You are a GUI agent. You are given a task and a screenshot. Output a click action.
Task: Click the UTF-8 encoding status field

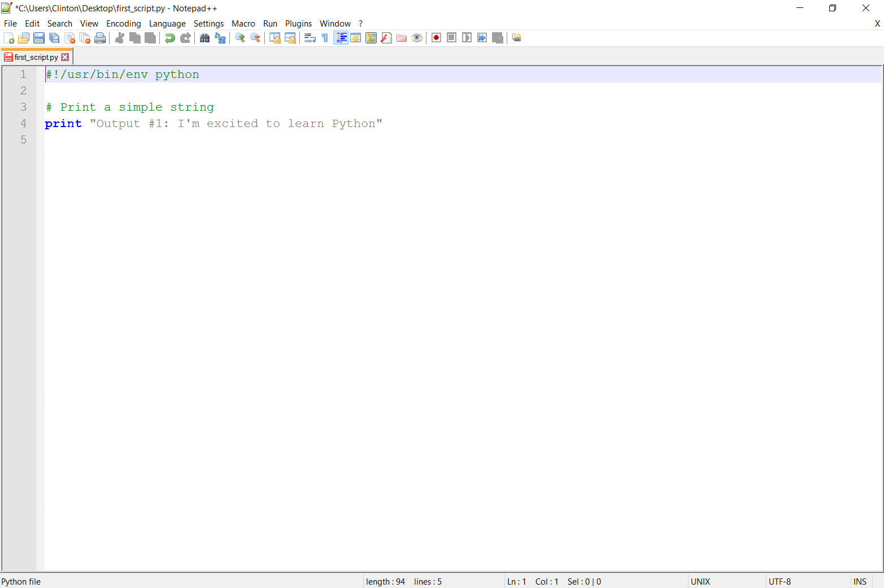pyautogui.click(x=780, y=582)
